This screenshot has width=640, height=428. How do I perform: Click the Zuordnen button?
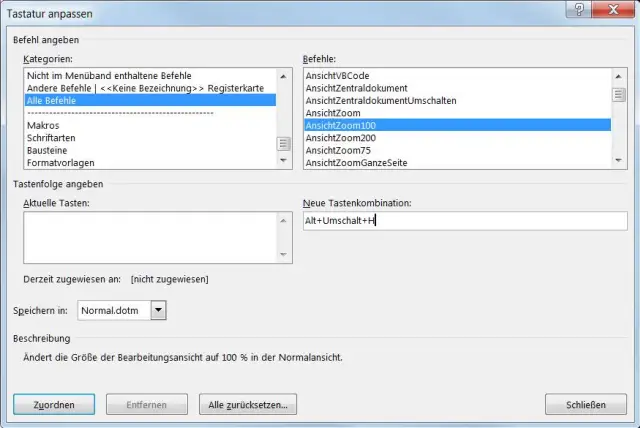(x=54, y=404)
